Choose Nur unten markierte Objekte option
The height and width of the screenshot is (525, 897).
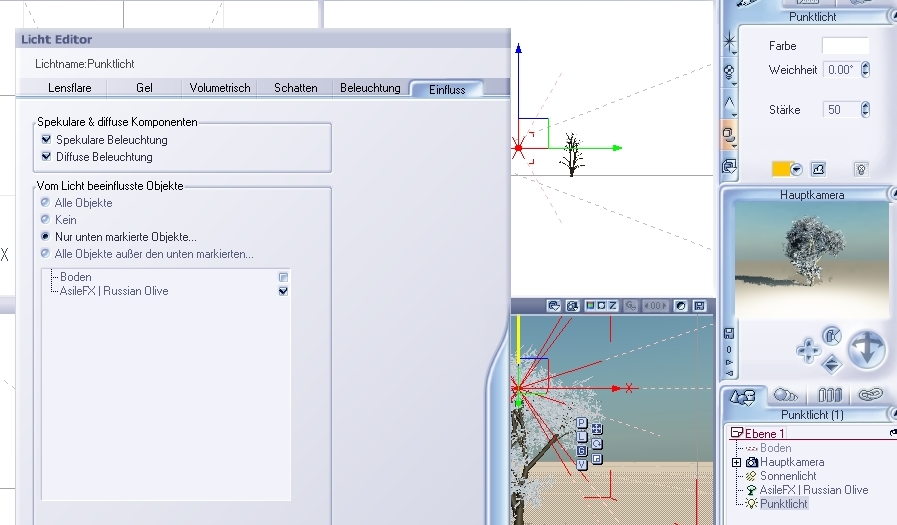tap(45, 236)
